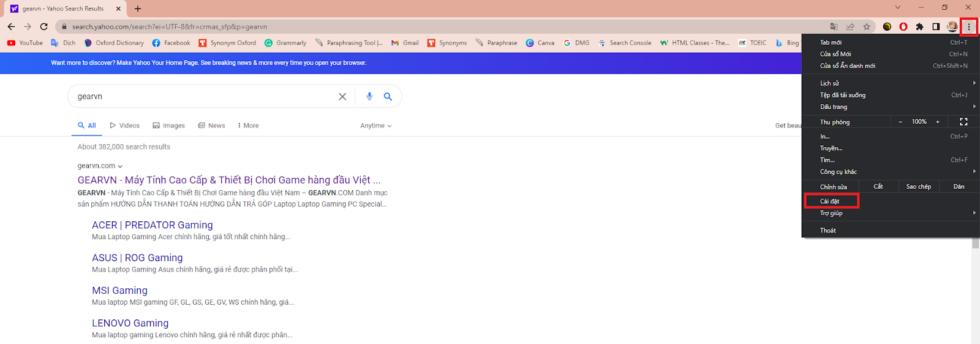Select Cửa sổ Ẩn danh mới
Viewport: 980px width, 344px height.
point(891,66)
